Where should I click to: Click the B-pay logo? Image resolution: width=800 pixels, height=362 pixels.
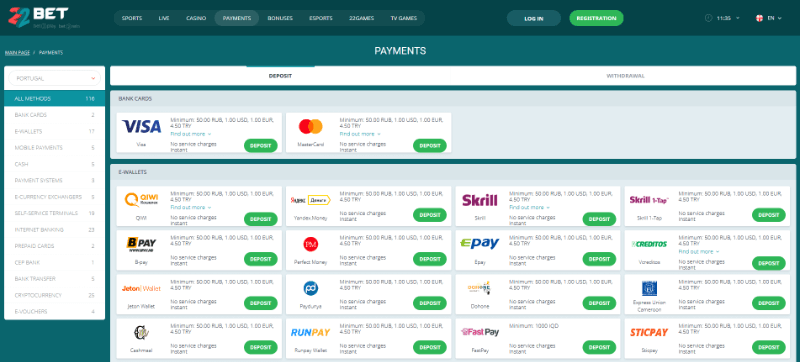click(x=141, y=244)
